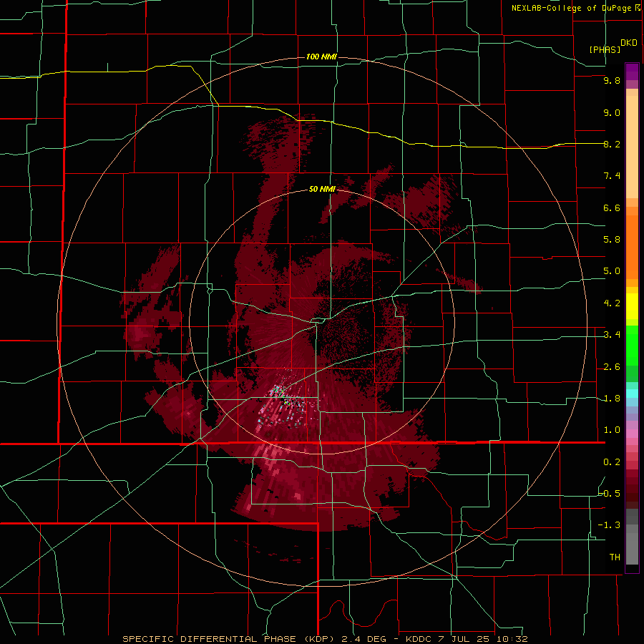This screenshot has height=644, width=644.
Task: Click the -0.5 legend value
Action: (x=609, y=494)
